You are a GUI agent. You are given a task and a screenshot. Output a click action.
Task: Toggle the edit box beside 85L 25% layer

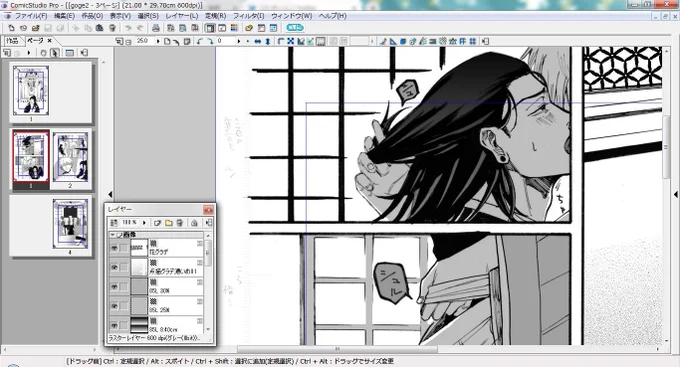click(x=124, y=306)
